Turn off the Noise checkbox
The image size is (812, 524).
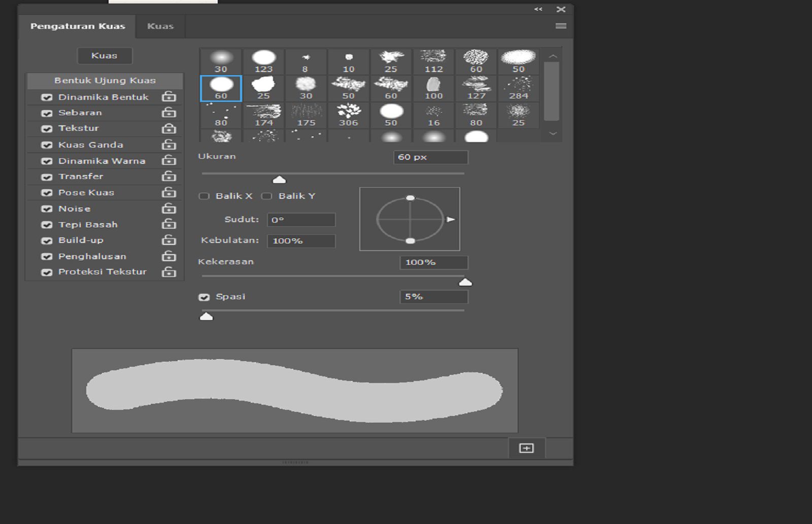point(47,209)
